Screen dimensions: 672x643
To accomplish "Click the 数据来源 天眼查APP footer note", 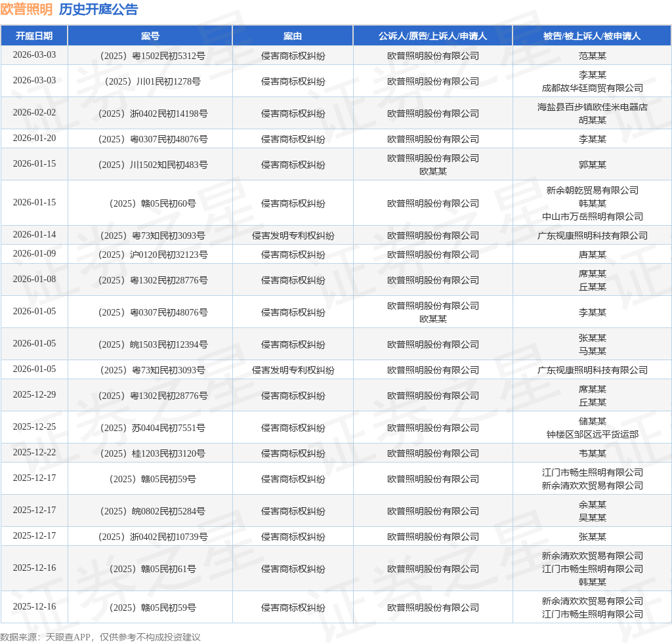I will [x=100, y=637].
